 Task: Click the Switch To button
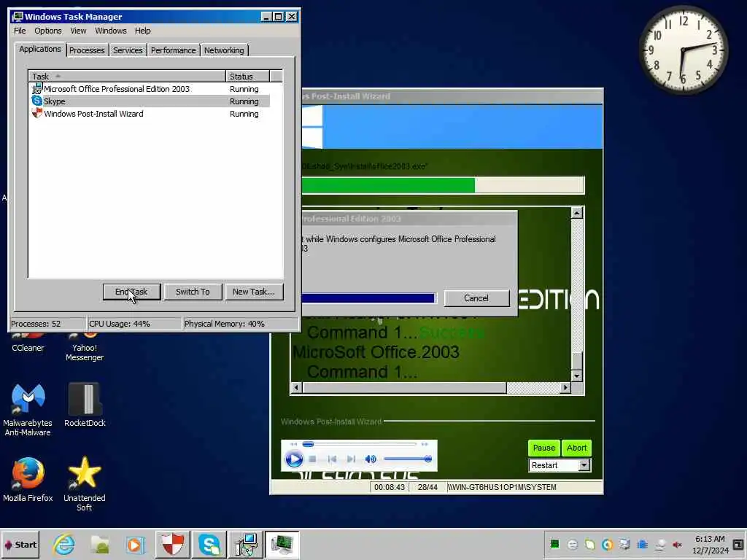coord(193,292)
